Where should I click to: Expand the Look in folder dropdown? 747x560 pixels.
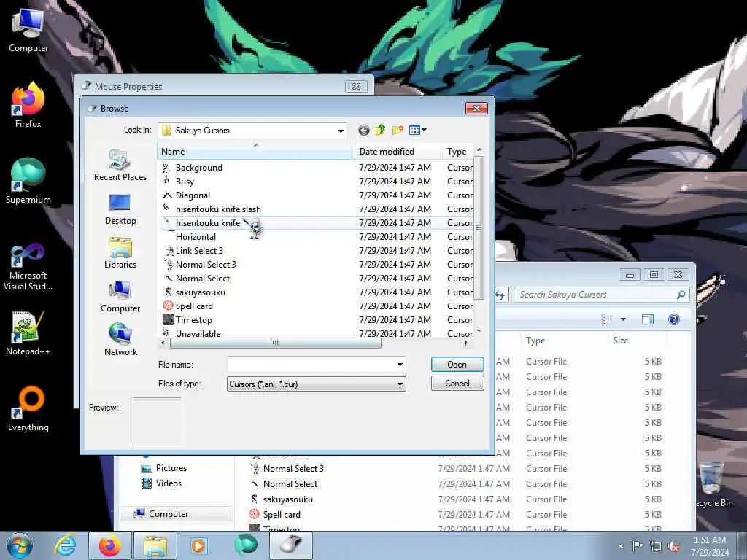click(341, 131)
